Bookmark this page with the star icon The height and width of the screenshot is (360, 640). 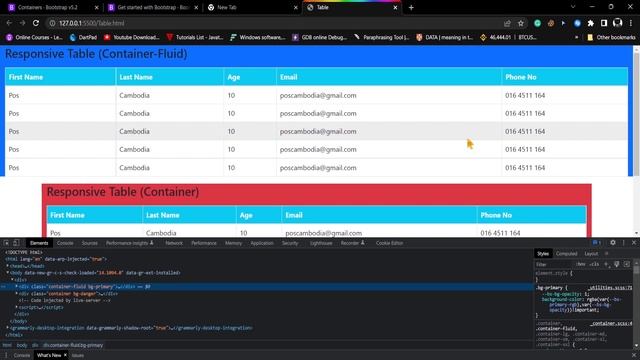pyautogui.click(x=521, y=23)
